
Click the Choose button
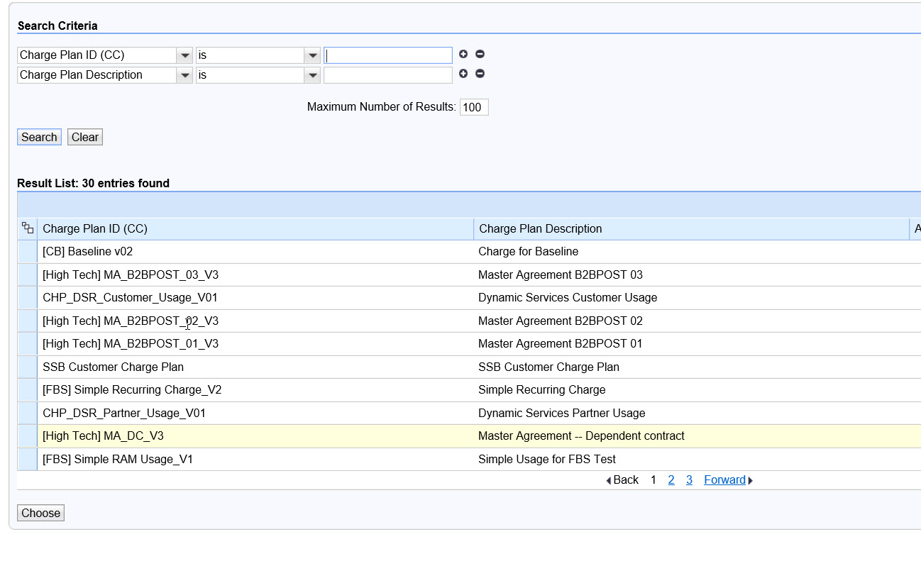click(40, 513)
